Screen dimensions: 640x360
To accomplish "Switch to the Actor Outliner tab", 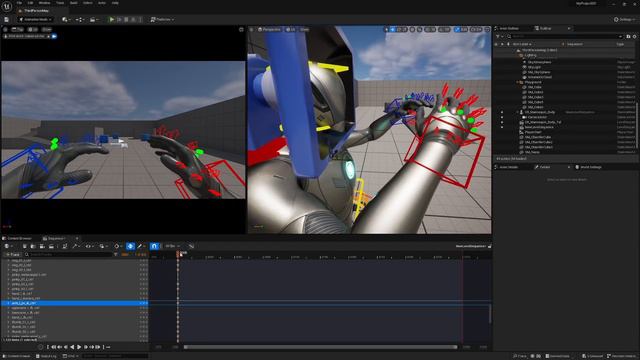I will 509,29.
